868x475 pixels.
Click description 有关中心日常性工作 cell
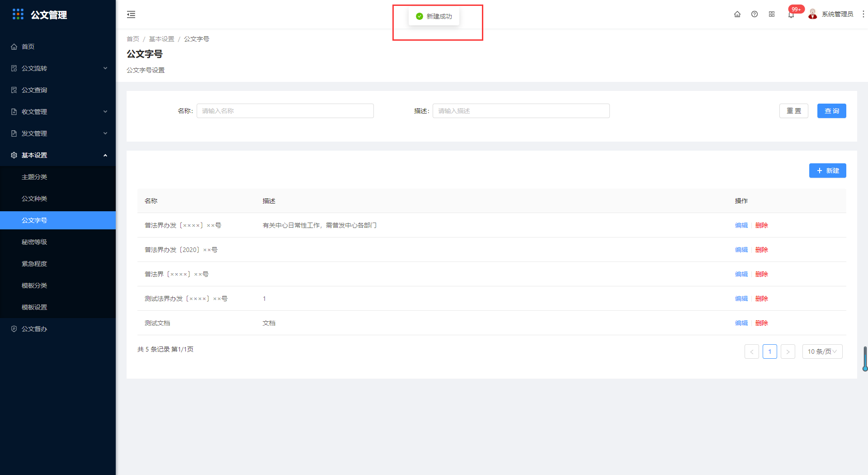point(320,225)
